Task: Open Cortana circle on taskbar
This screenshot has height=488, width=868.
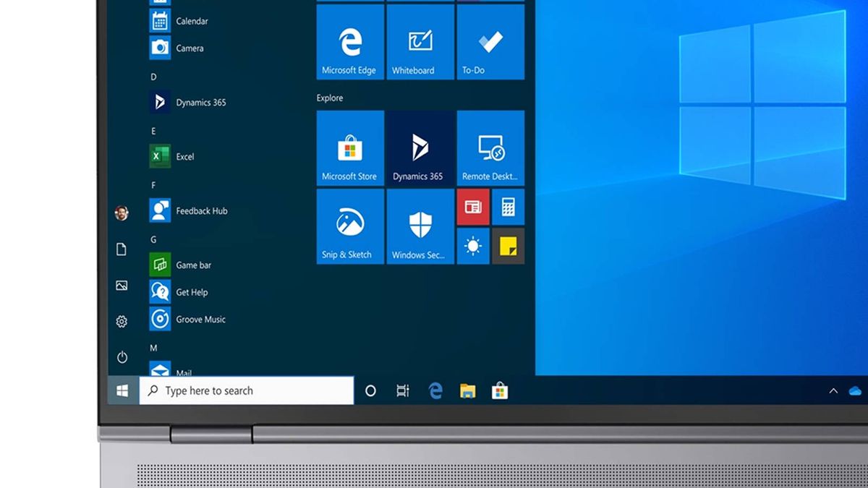Action: [x=370, y=391]
